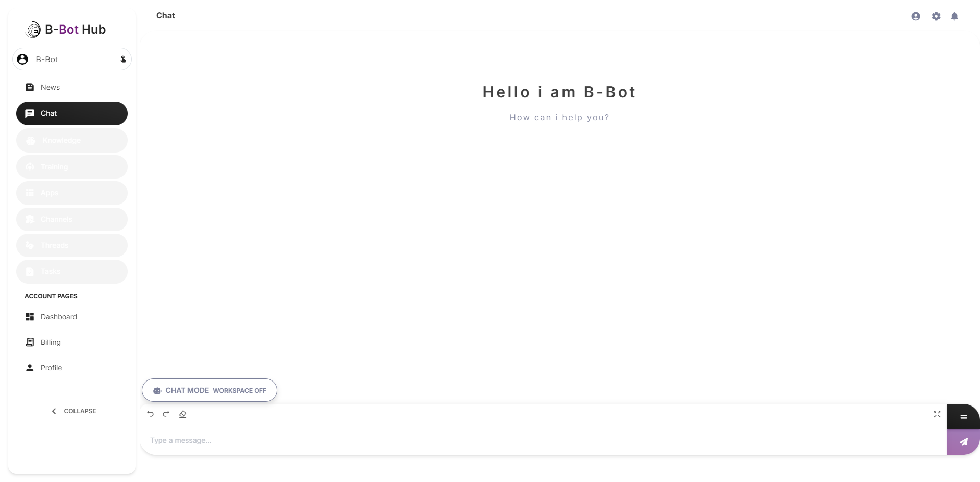Navigate to the Profile account page
The width and height of the screenshot is (980, 482).
point(51,367)
